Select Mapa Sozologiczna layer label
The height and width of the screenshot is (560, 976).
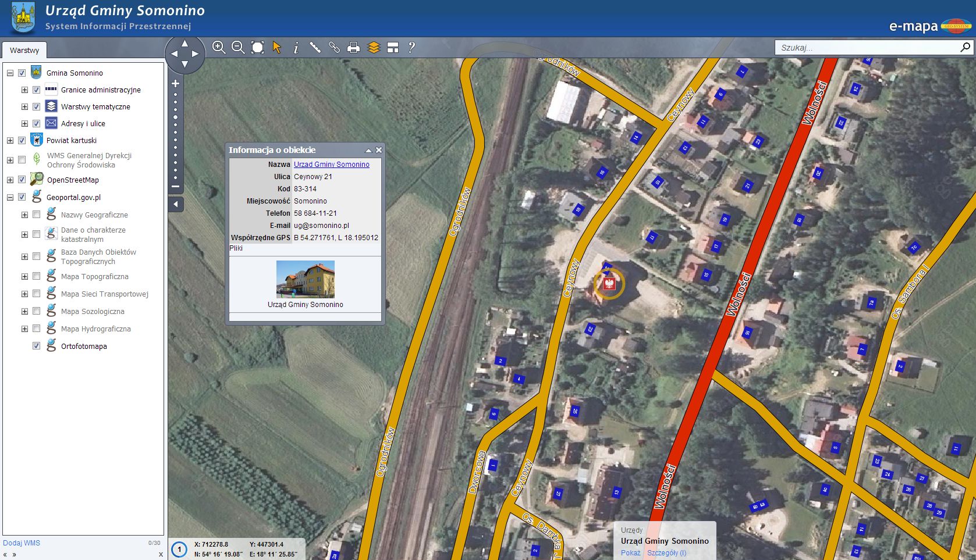[93, 311]
